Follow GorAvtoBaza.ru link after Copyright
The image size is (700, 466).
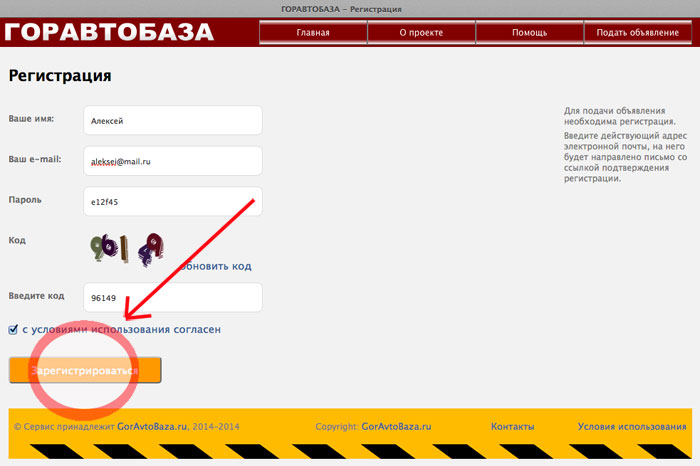[396, 427]
